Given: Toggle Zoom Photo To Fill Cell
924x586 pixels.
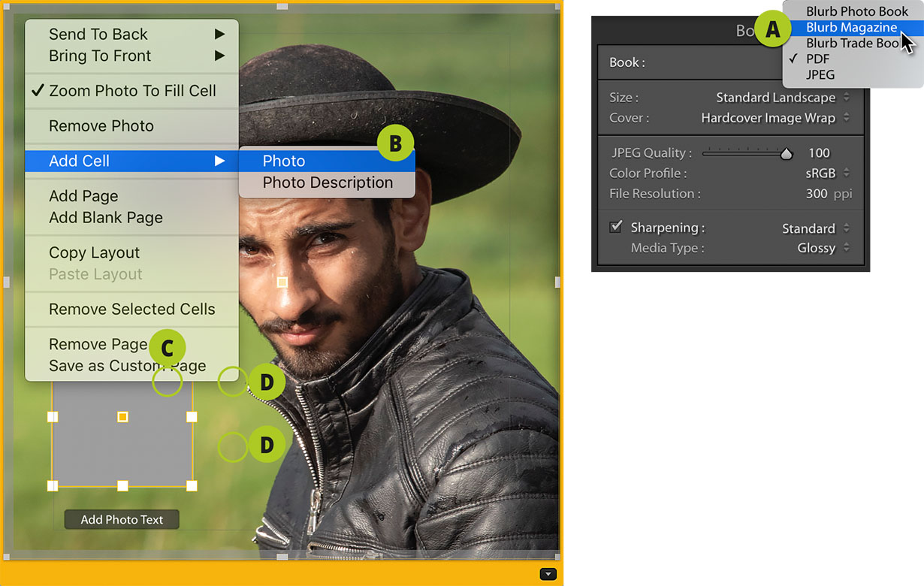Looking at the screenshot, I should pyautogui.click(x=131, y=91).
